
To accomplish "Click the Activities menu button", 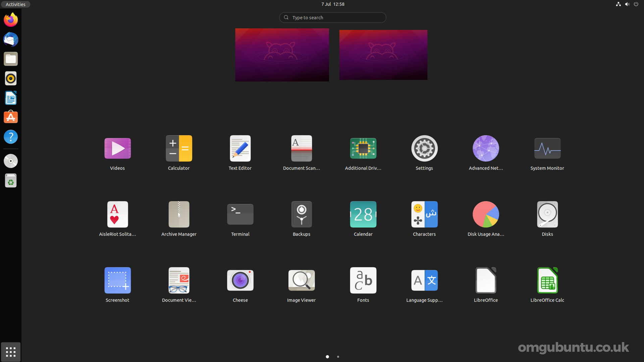I will click(15, 4).
